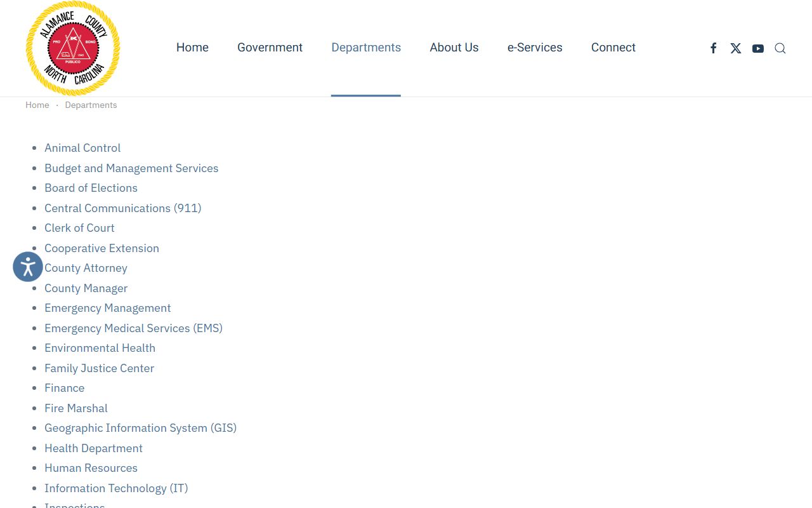Image resolution: width=812 pixels, height=508 pixels.
Task: Open the Departments menu
Action: click(x=366, y=48)
